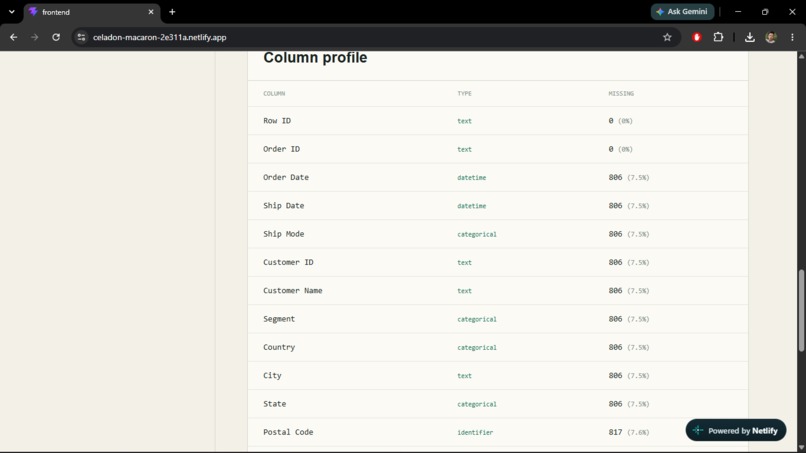The width and height of the screenshot is (806, 453).
Task: Close the frontend tab
Action: (151, 12)
